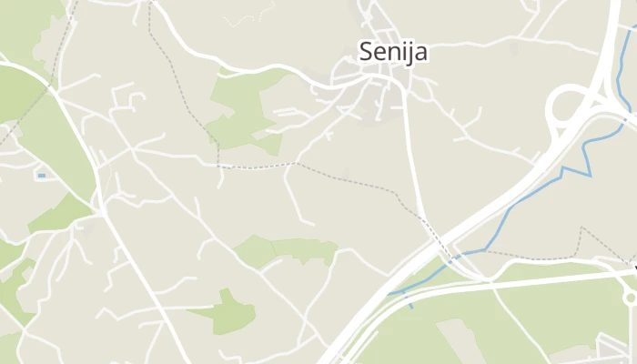Click the black marker fragment at the right edge
This screenshot has width=637, height=364.
coord(635,269)
